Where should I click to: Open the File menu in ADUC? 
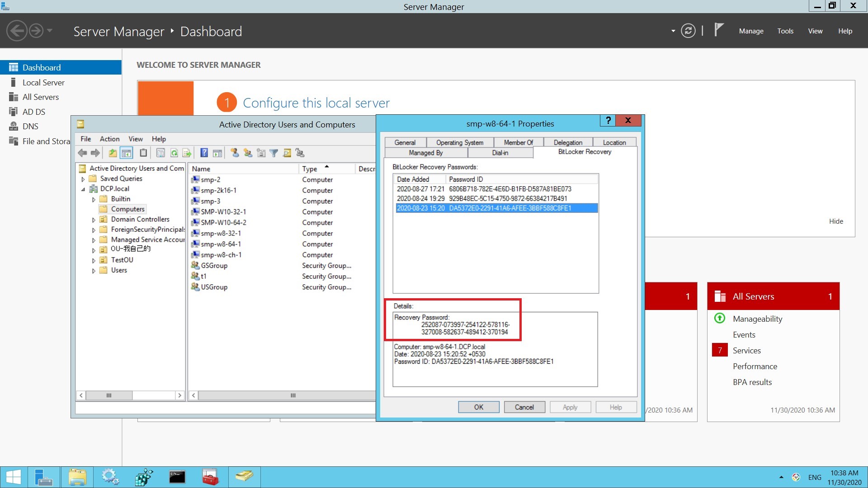(x=86, y=139)
